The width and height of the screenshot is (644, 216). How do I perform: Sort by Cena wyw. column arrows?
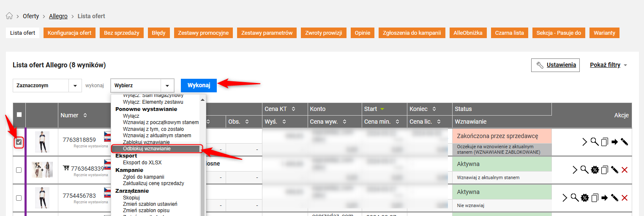(x=344, y=122)
